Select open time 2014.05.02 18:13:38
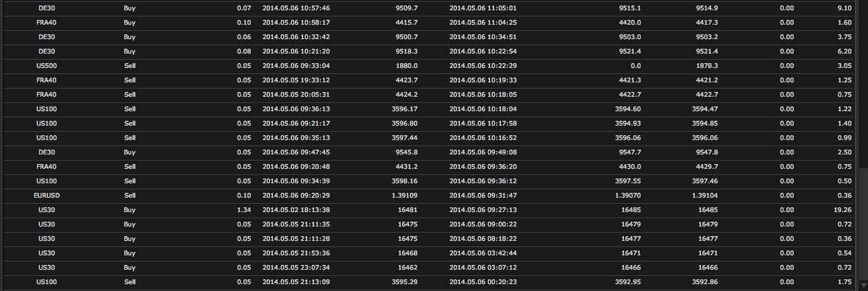The width and height of the screenshot is (868, 291). pyautogui.click(x=296, y=210)
